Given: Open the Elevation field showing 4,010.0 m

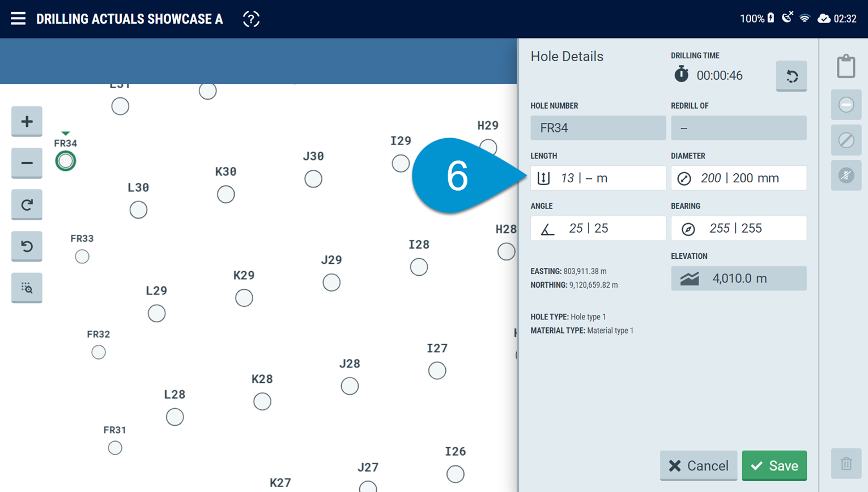Looking at the screenshot, I should tap(738, 278).
